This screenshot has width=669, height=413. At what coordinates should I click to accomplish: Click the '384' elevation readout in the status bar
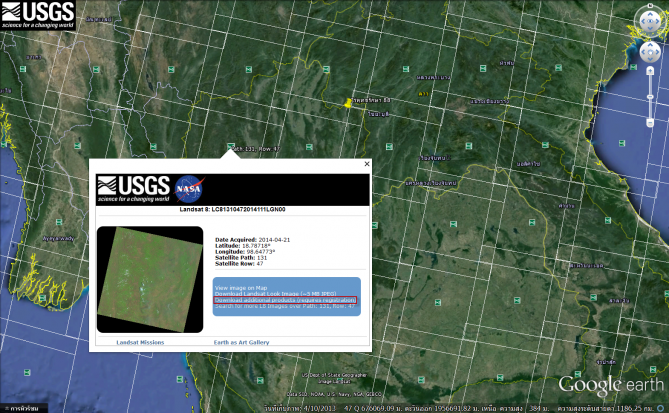point(535,408)
